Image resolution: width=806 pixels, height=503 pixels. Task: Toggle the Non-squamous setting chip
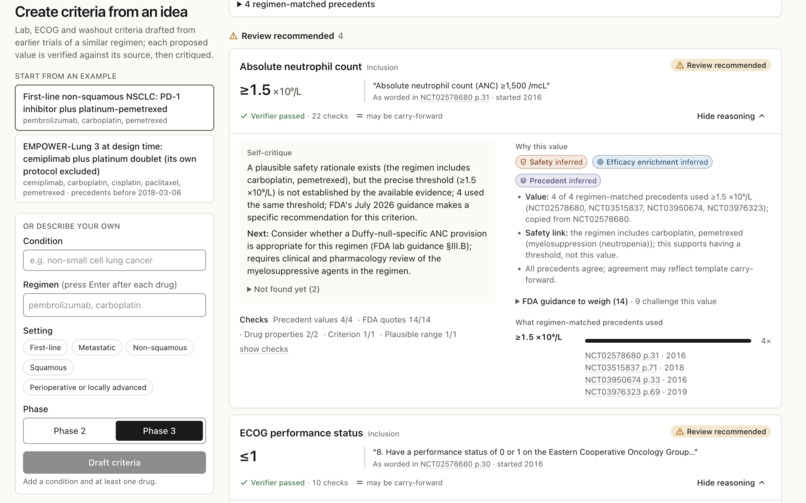[160, 348]
